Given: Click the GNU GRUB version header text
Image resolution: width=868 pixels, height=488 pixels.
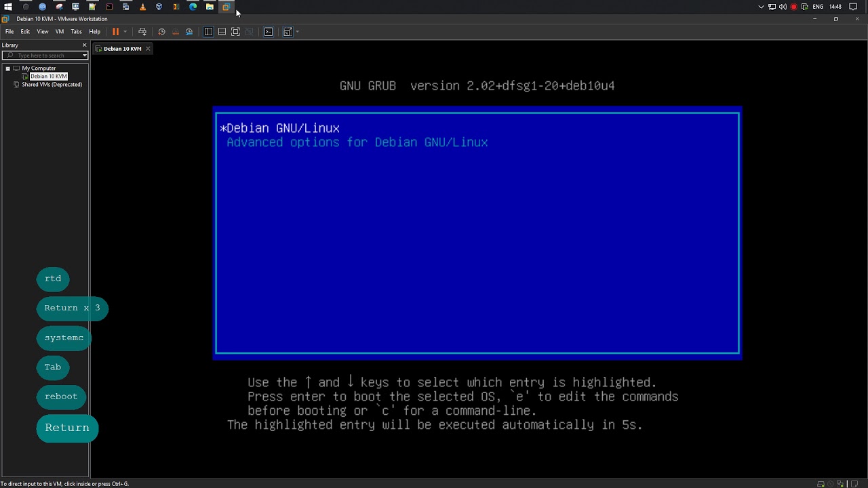Looking at the screenshot, I should [x=477, y=85].
